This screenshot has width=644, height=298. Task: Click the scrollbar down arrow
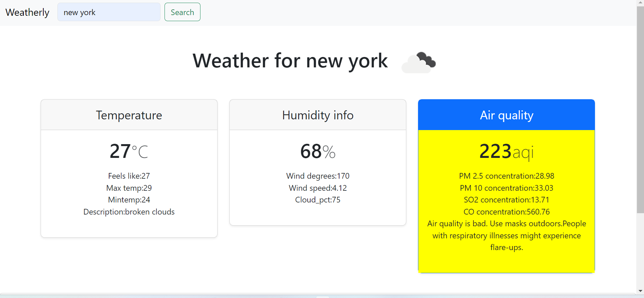point(641,291)
